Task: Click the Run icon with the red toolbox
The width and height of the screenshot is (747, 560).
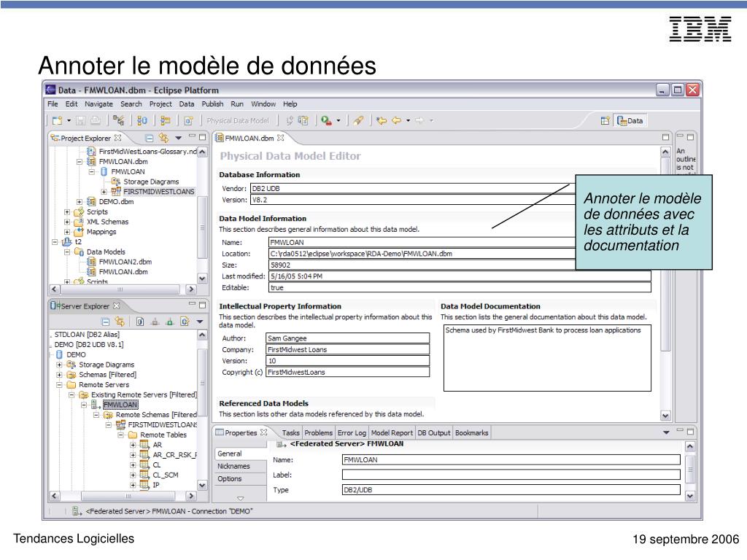Action: click(x=326, y=120)
